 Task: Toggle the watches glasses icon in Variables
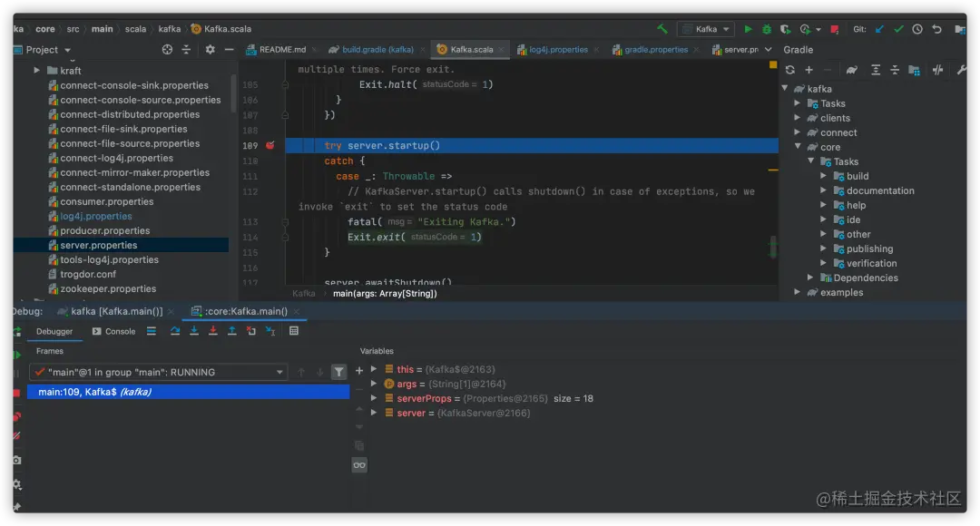click(359, 464)
